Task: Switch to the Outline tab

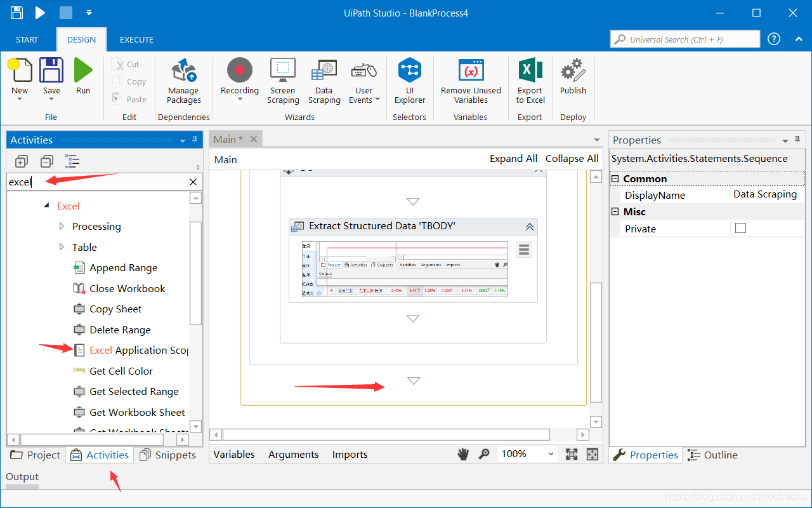Action: (x=714, y=455)
